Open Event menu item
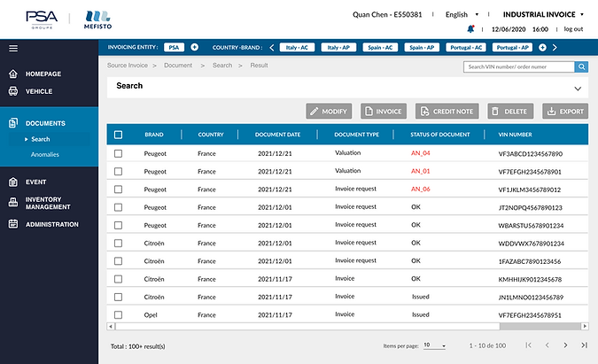The width and height of the screenshot is (598, 364). point(35,182)
